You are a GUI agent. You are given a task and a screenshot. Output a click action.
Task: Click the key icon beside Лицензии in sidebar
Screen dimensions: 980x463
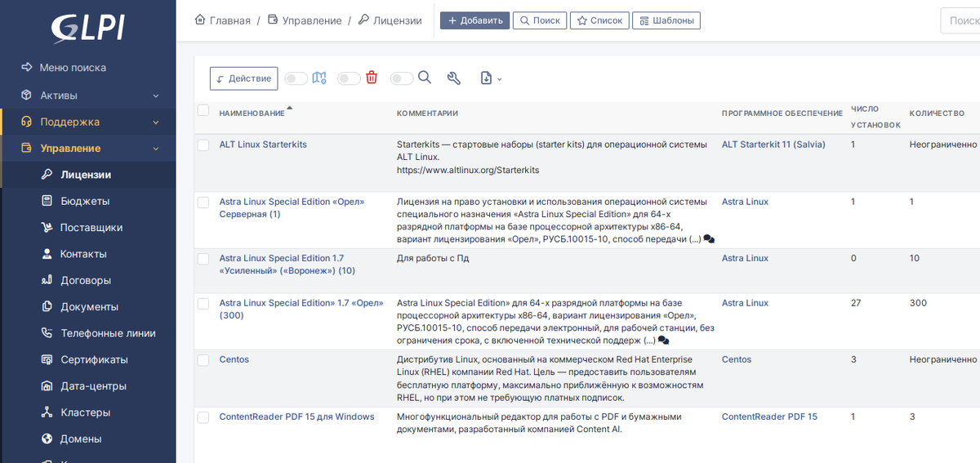(x=47, y=175)
